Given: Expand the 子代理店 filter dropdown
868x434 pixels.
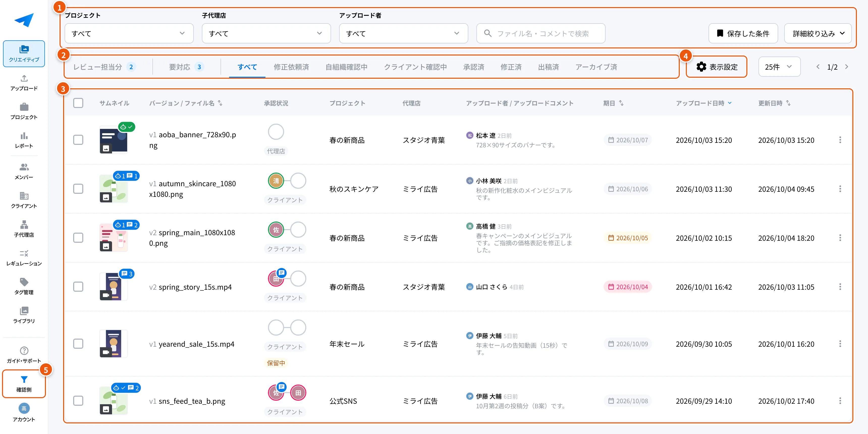Looking at the screenshot, I should [266, 33].
